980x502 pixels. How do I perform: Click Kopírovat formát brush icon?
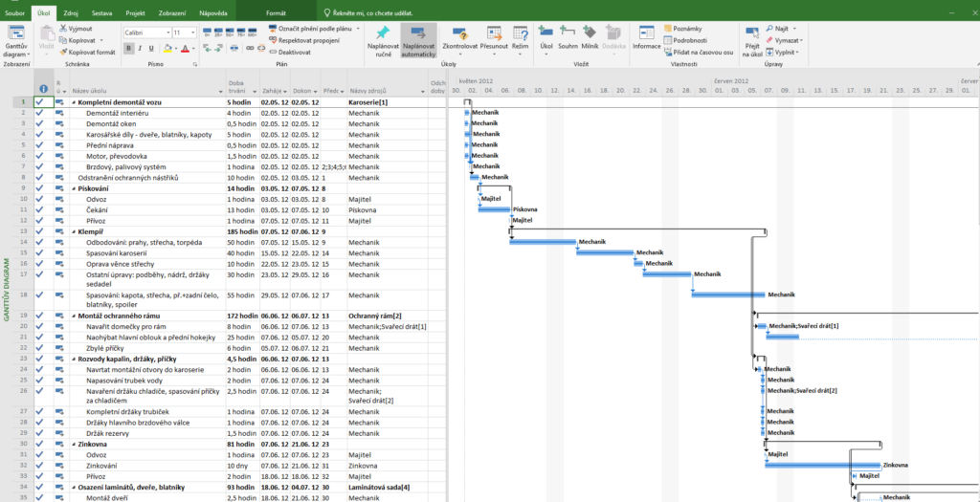(62, 53)
